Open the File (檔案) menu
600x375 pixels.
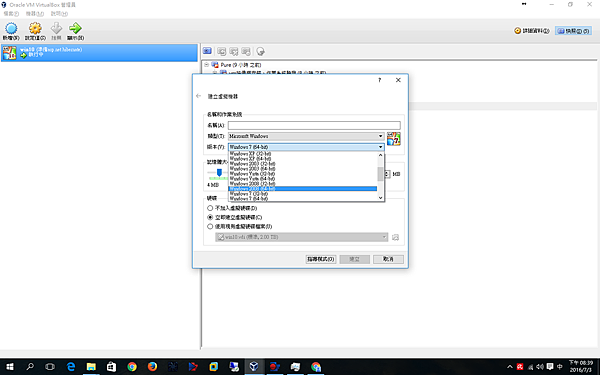(11, 14)
